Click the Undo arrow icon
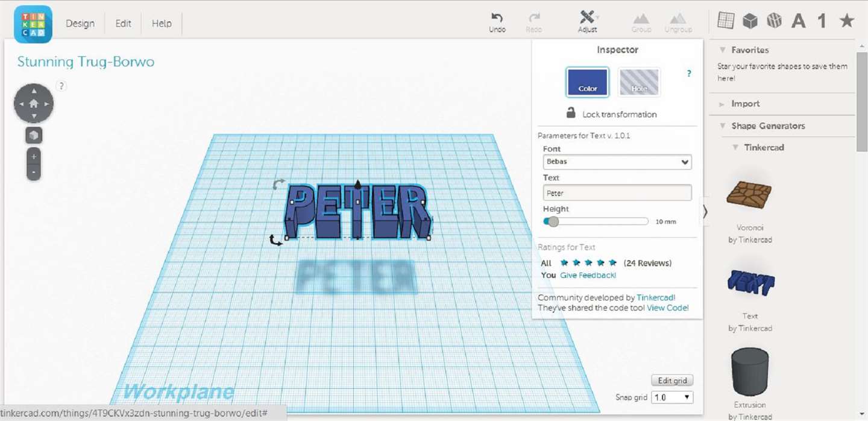The height and width of the screenshot is (421, 868). point(497,17)
